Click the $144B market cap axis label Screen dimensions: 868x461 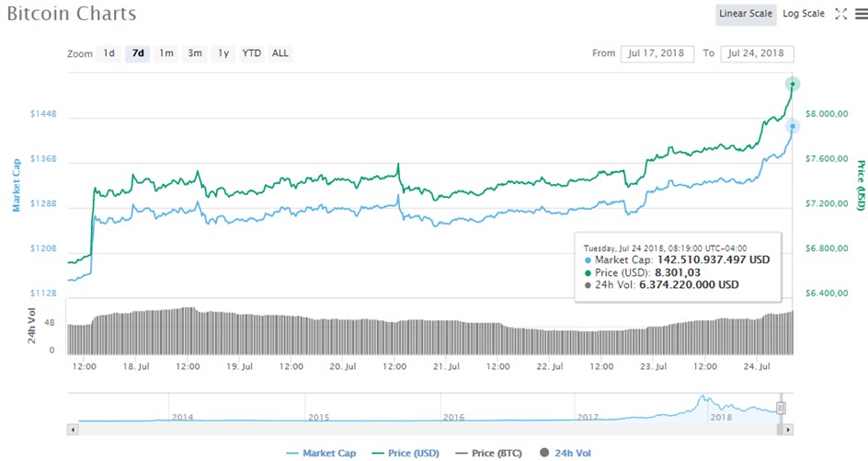[43, 113]
